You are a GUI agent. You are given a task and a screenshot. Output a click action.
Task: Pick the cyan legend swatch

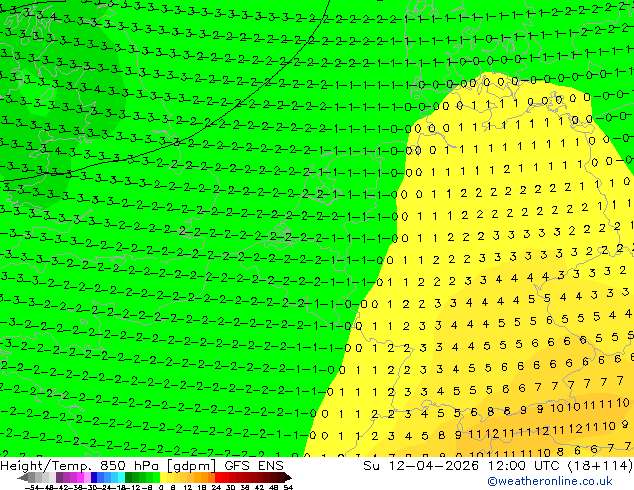point(121,478)
